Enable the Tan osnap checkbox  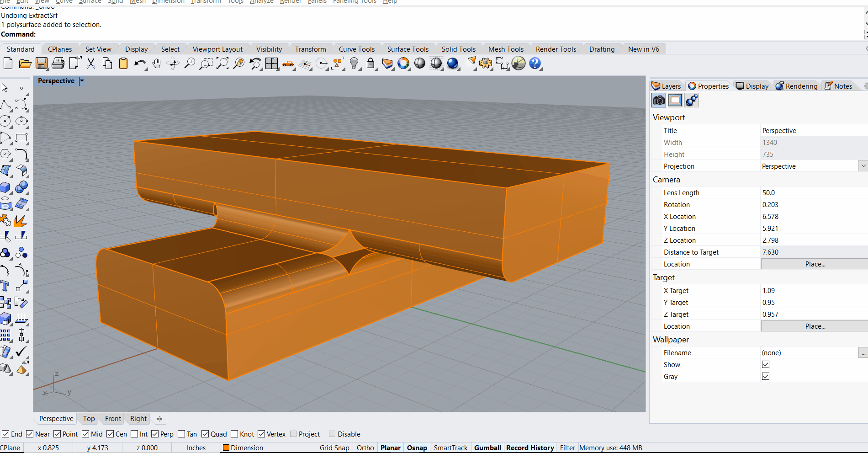click(181, 434)
